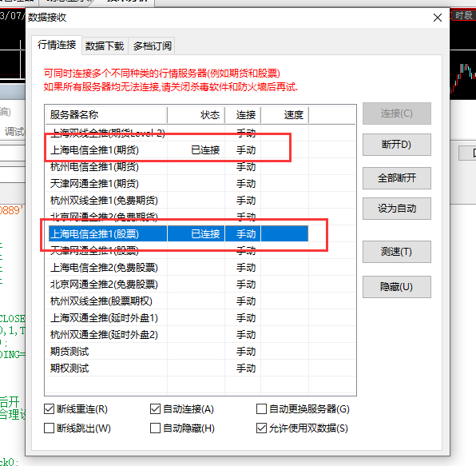Enable 自动隐藏(H) checkbox

[155, 428]
